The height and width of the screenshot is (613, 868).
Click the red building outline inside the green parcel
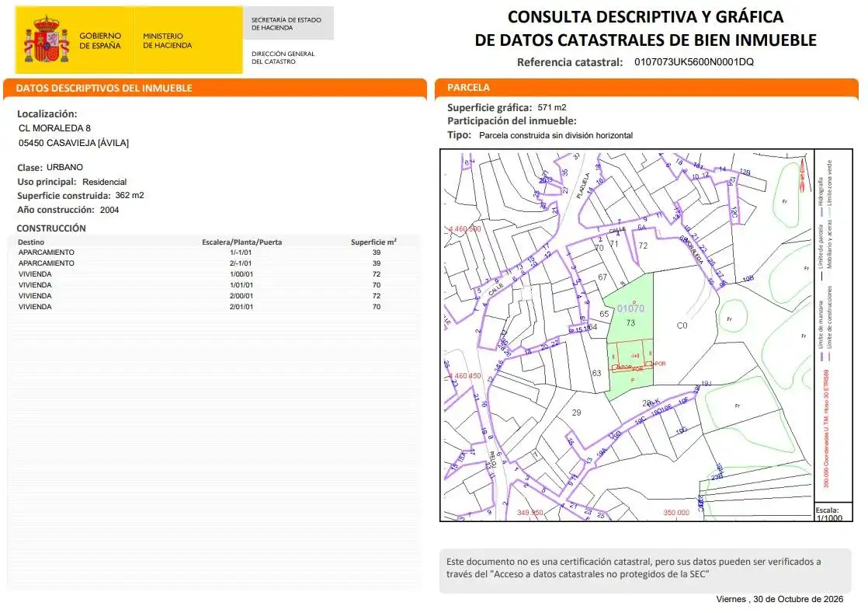click(631, 356)
